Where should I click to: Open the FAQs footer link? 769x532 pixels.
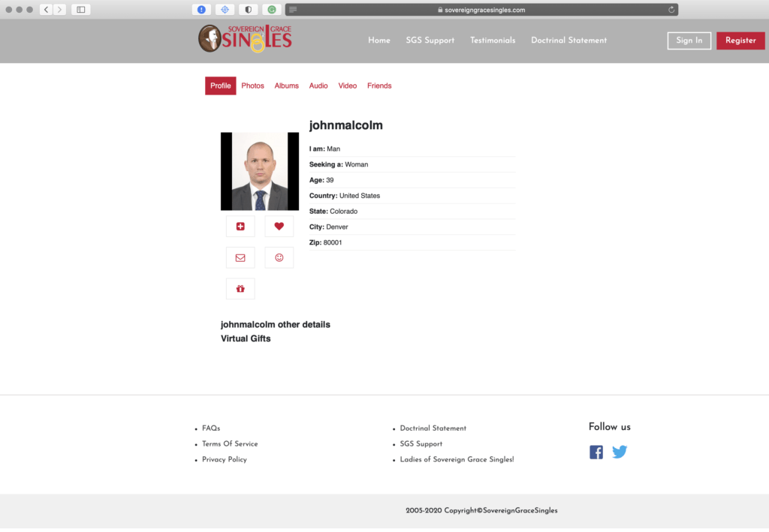coord(211,428)
